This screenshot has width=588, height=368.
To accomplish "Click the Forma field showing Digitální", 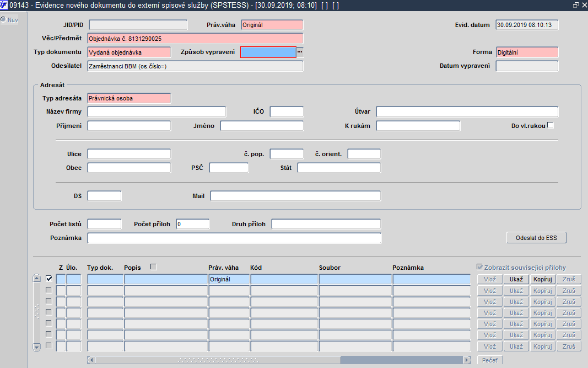I will coord(527,52).
